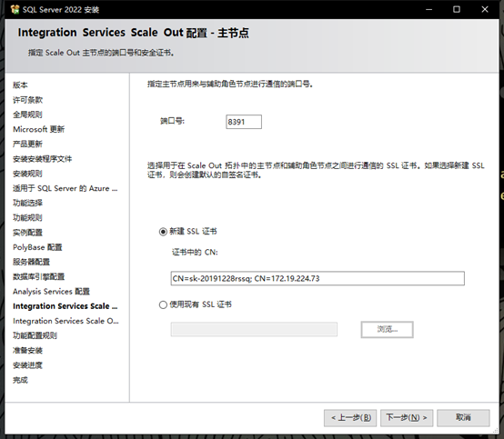Image resolution: width=504 pixels, height=439 pixels.
Task: Proceed with the 下一步(N) button
Action: (x=407, y=417)
